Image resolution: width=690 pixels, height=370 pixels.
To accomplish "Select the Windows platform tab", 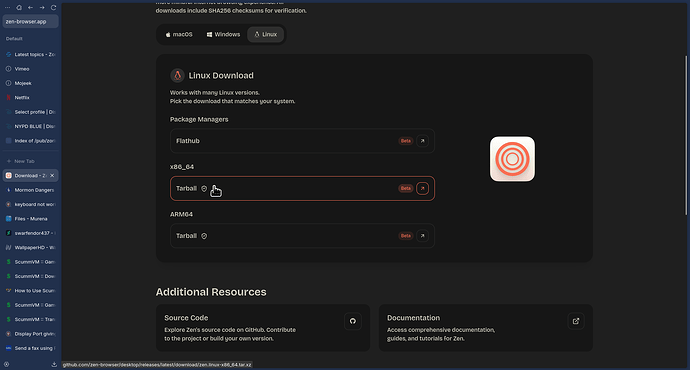I will [x=224, y=34].
